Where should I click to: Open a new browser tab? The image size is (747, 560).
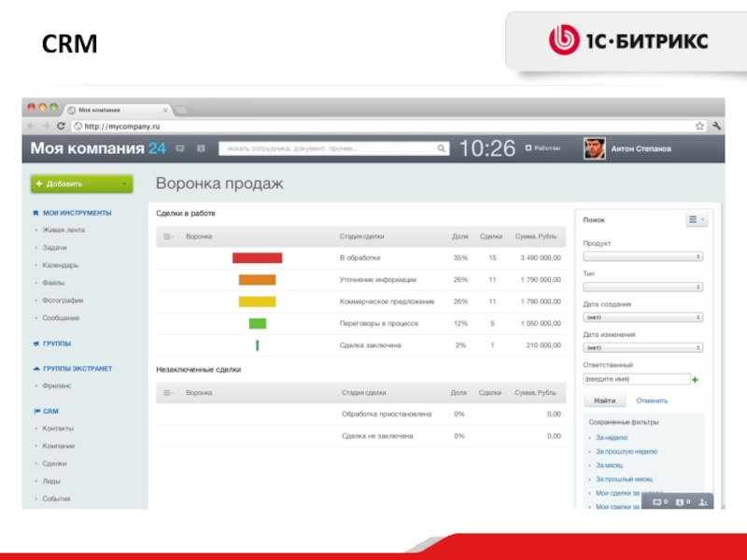181,110
